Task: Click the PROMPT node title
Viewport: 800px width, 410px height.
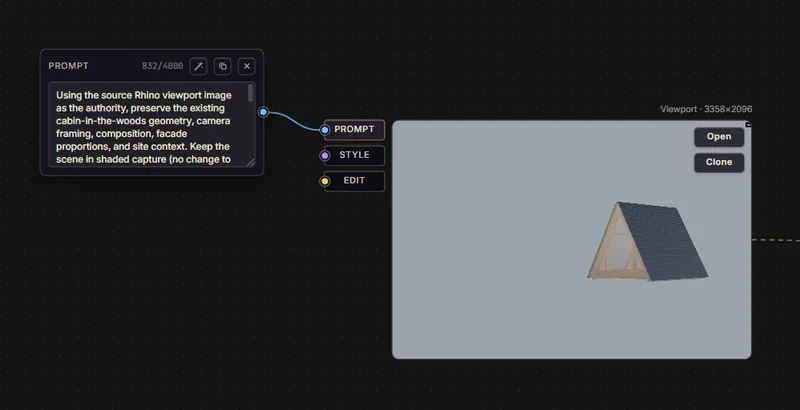Action: 68,66
